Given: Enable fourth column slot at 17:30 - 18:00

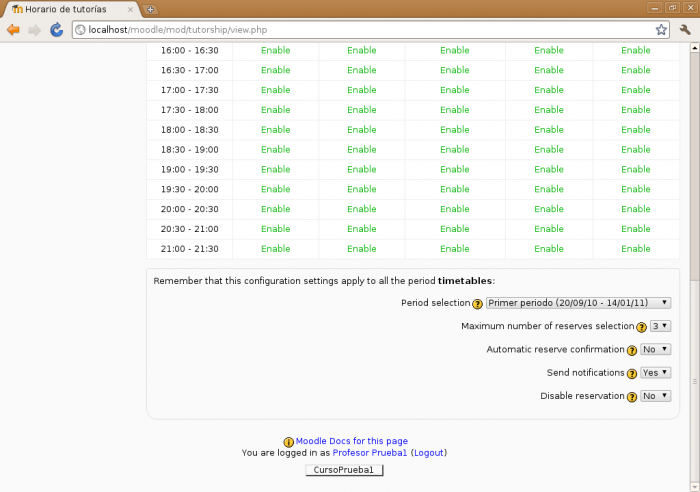Looking at the screenshot, I should coord(549,110).
